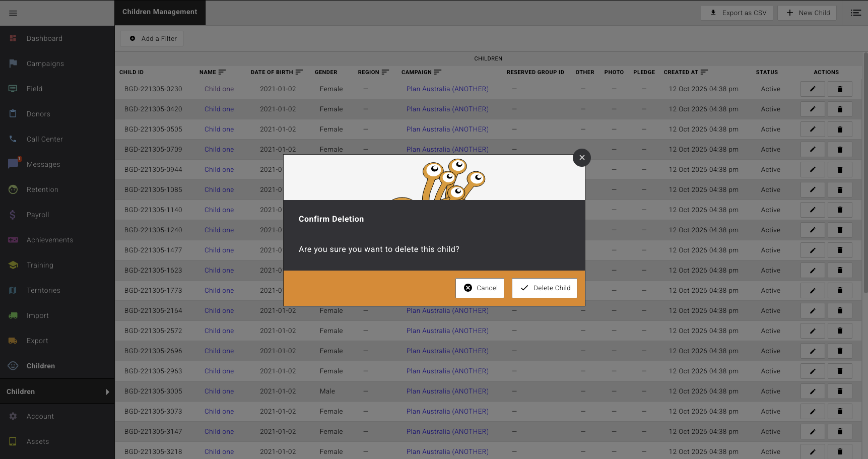The width and height of the screenshot is (868, 459).
Task: Open Messages chat icon with badge
Action: pyautogui.click(x=14, y=163)
